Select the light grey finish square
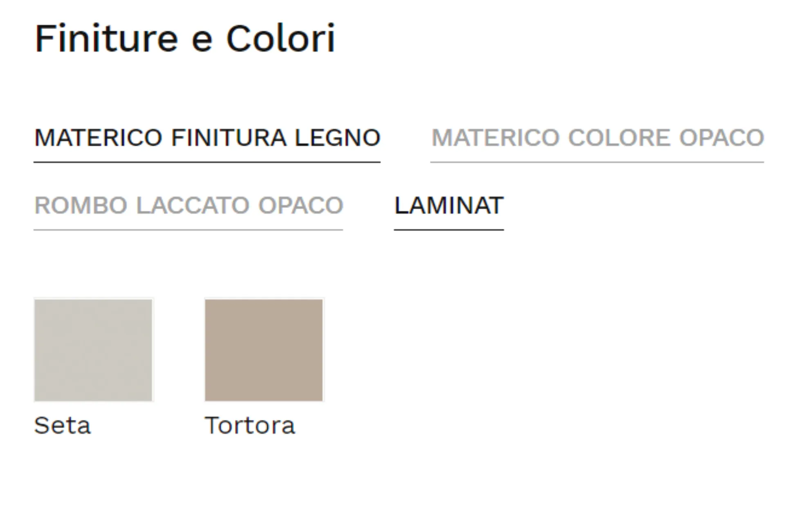 coord(93,350)
